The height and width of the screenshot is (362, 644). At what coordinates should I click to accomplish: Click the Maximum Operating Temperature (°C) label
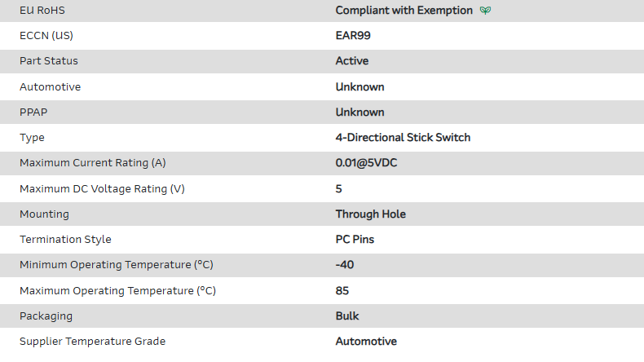[117, 291]
